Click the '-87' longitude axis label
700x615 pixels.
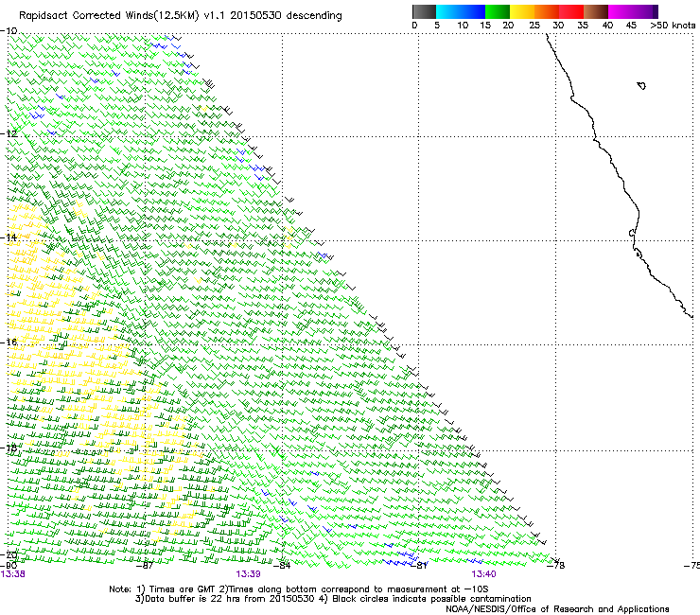(144, 566)
